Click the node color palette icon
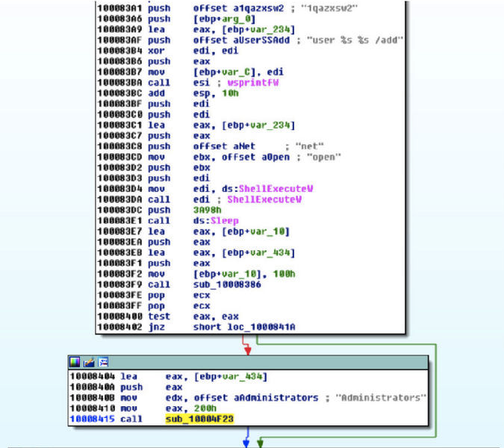 pos(75,362)
